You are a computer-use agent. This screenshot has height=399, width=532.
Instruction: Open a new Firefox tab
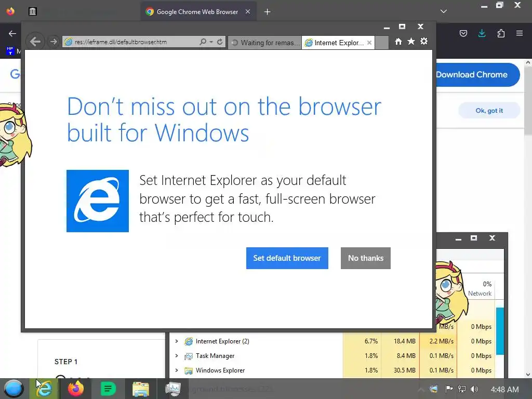tap(268, 12)
